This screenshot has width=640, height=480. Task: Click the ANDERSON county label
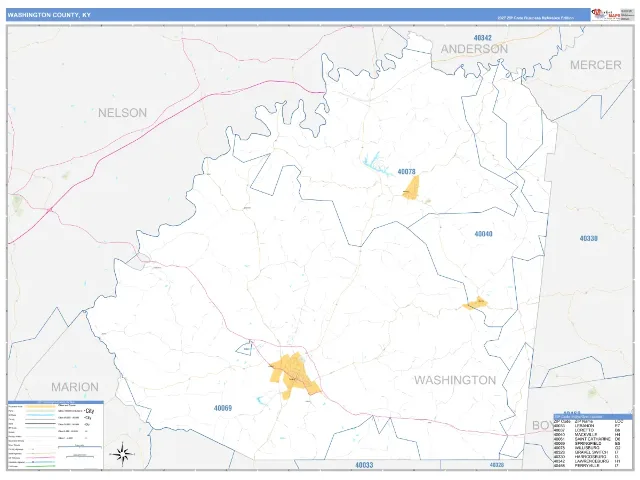coord(474,49)
